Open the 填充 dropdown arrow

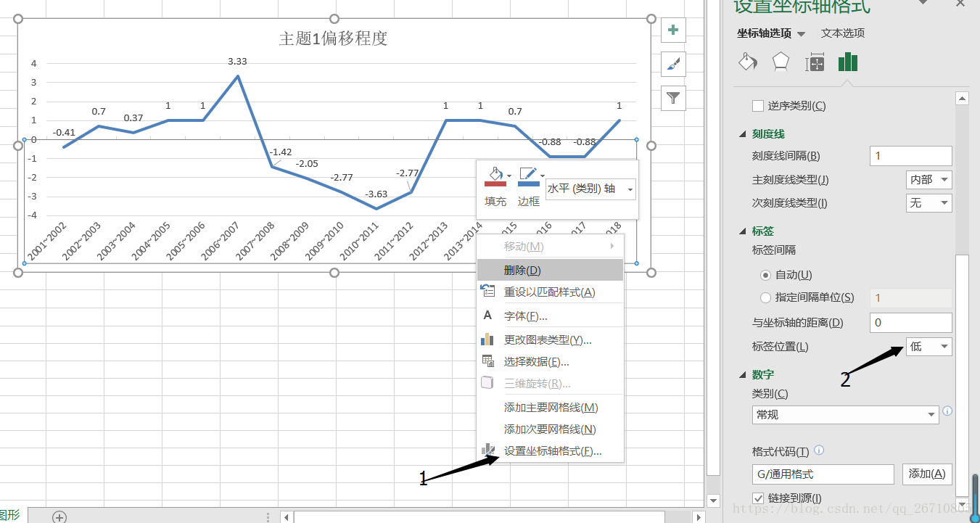coord(509,176)
